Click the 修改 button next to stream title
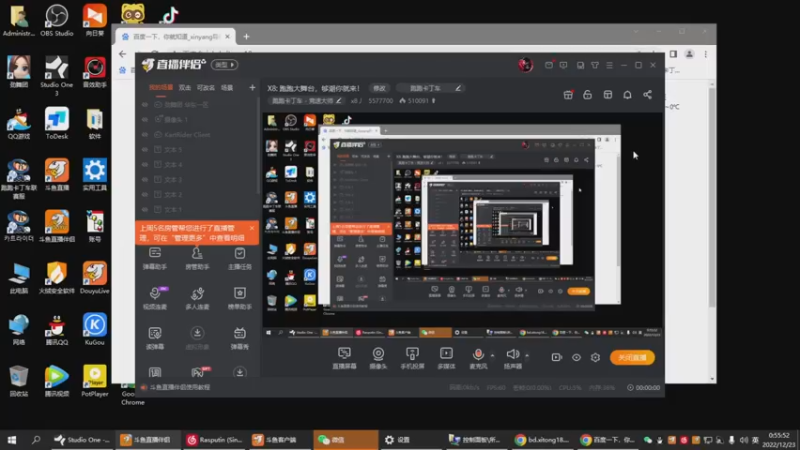 click(379, 88)
